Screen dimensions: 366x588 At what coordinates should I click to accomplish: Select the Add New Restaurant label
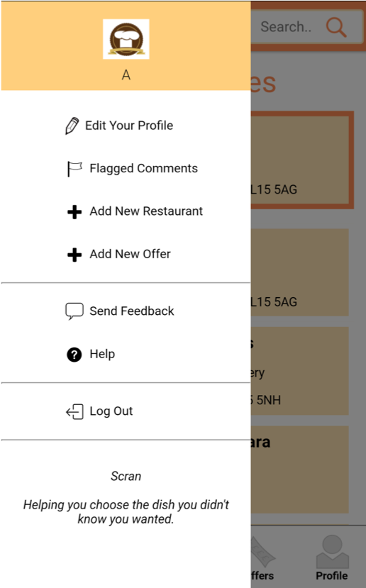pyautogui.click(x=146, y=211)
